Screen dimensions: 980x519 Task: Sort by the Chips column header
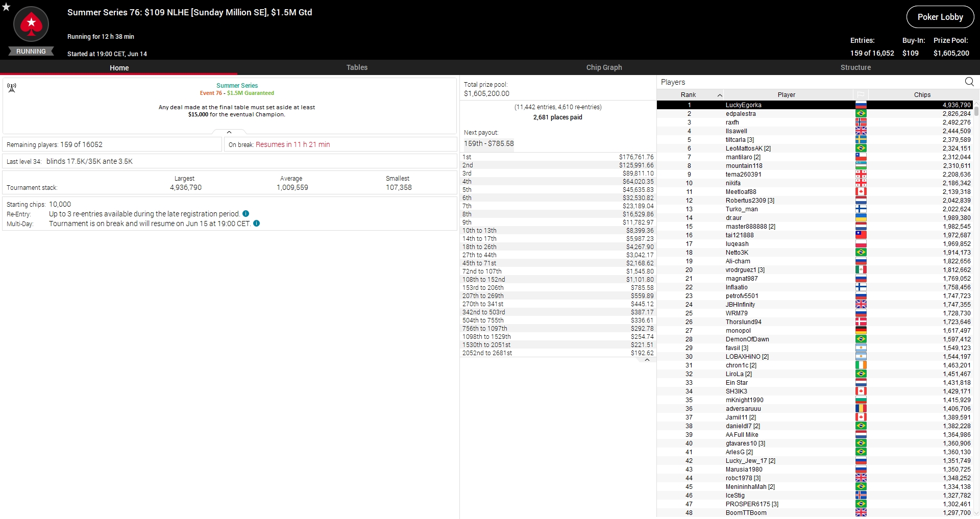922,94
